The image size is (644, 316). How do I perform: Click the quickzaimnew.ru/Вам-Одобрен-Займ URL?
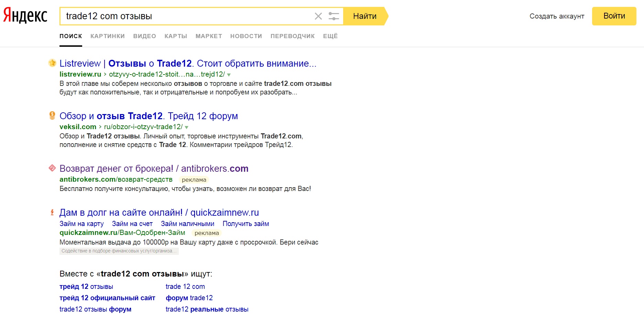pos(122,233)
